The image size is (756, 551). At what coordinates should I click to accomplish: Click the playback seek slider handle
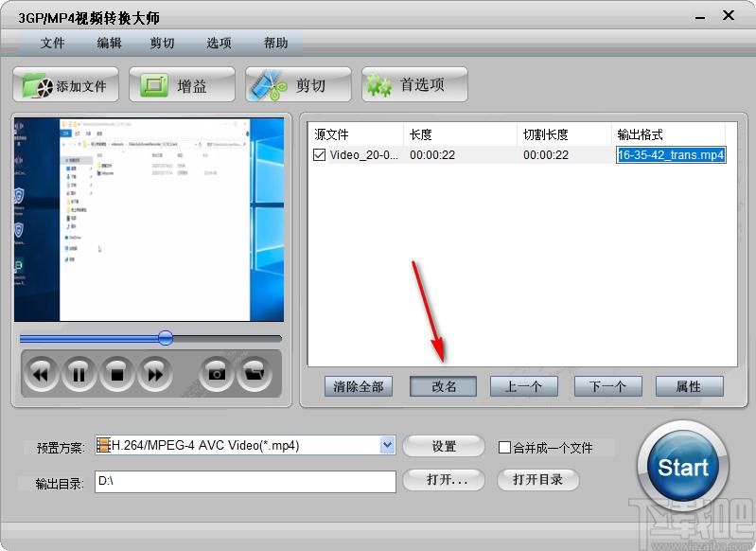[x=166, y=338]
